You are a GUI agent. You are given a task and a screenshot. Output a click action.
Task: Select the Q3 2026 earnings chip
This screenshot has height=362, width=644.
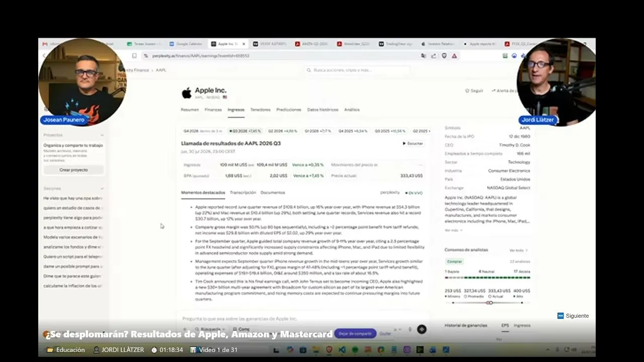coord(245,131)
